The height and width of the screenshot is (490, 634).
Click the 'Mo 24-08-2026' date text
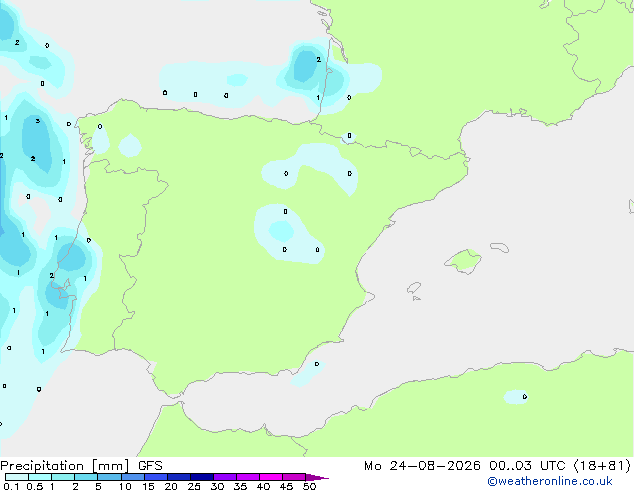(422, 466)
